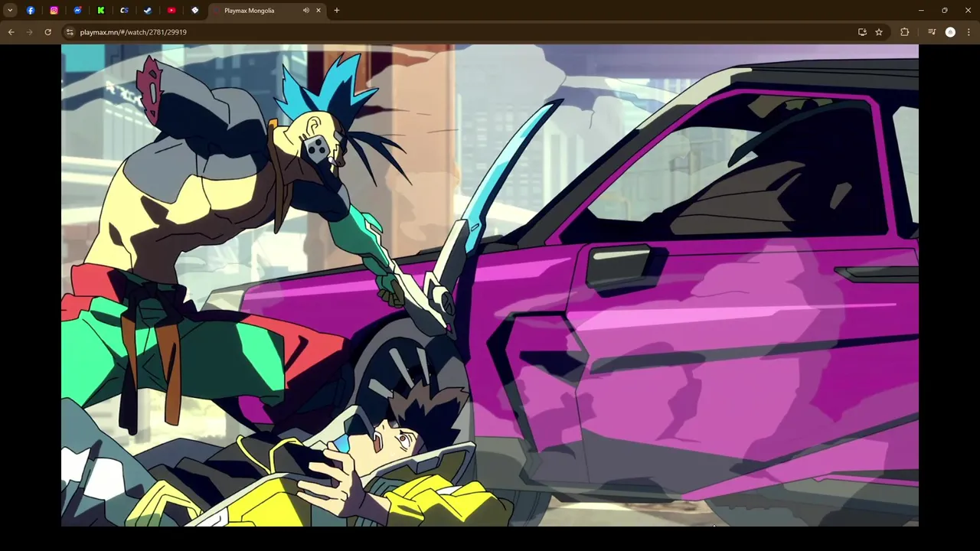The height and width of the screenshot is (551, 980).
Task: Click the video player to pause
Action: click(490, 285)
